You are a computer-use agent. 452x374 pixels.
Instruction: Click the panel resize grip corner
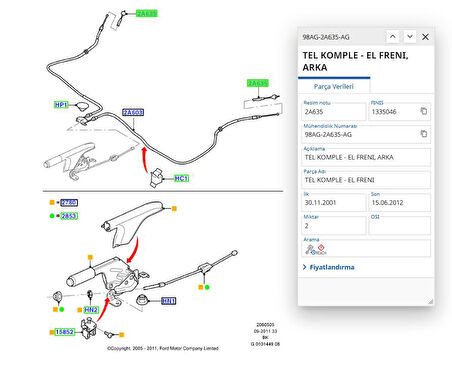point(430,301)
